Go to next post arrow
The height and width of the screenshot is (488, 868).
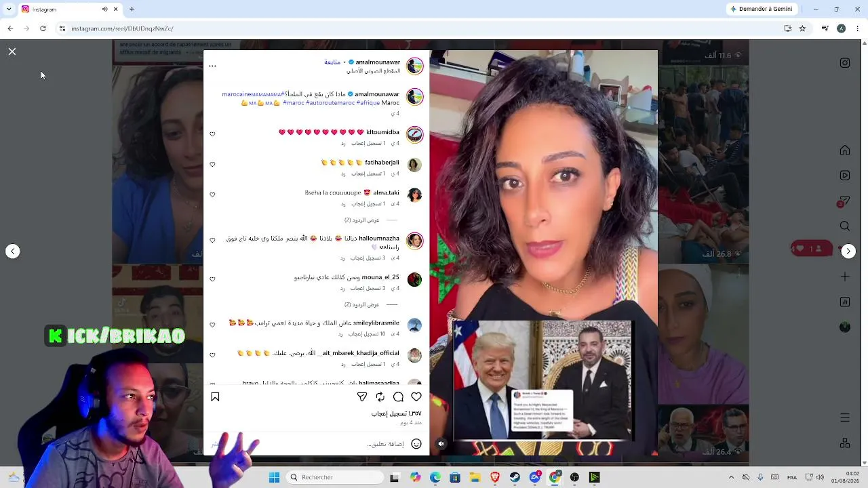point(848,251)
